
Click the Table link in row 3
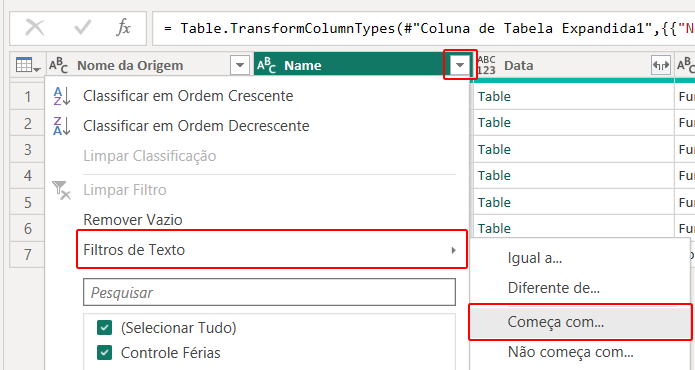[494, 149]
